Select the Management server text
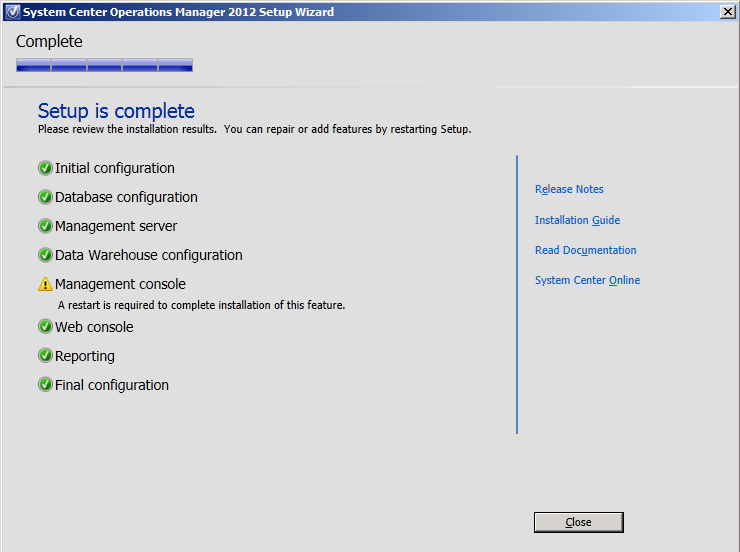Viewport: 740px width, 552px height. (116, 226)
